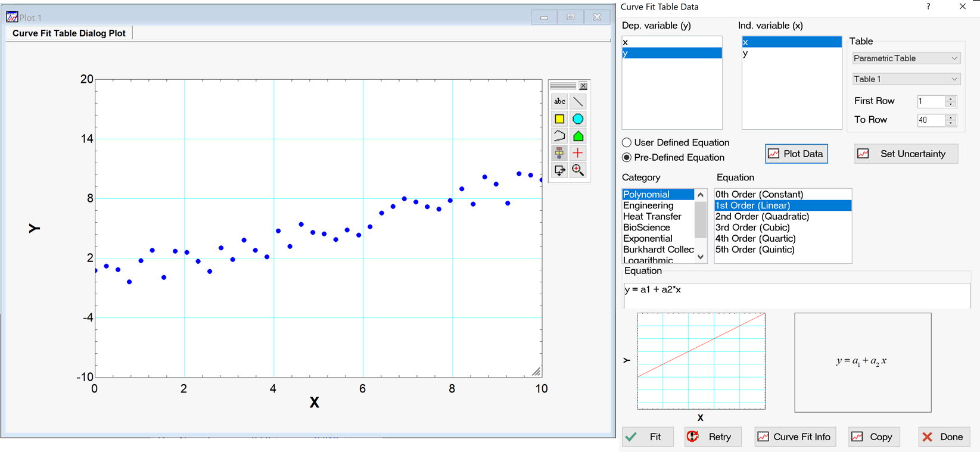980x452 pixels.
Task: Select User Defined Equation option
Action: [x=627, y=143]
